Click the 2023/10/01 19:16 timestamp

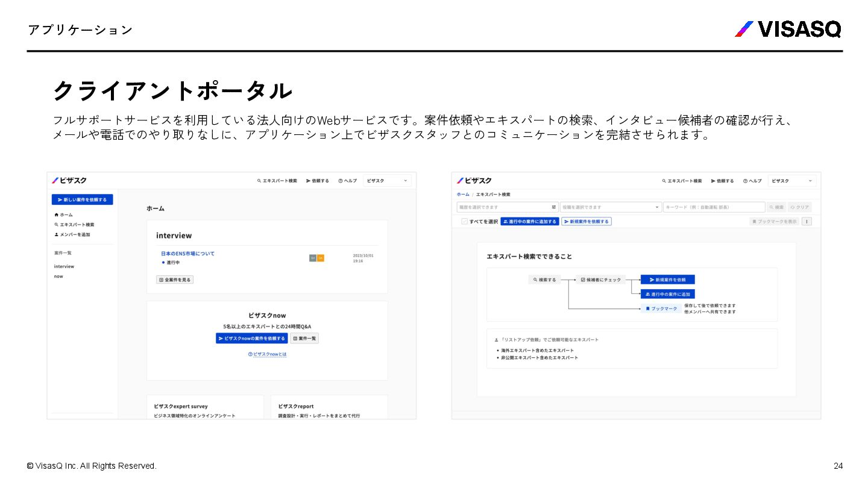coord(363,258)
